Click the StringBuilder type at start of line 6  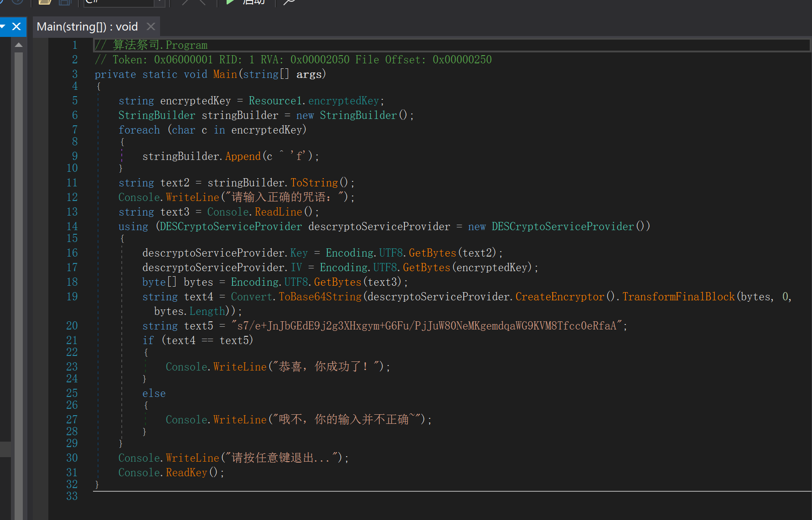tap(157, 115)
